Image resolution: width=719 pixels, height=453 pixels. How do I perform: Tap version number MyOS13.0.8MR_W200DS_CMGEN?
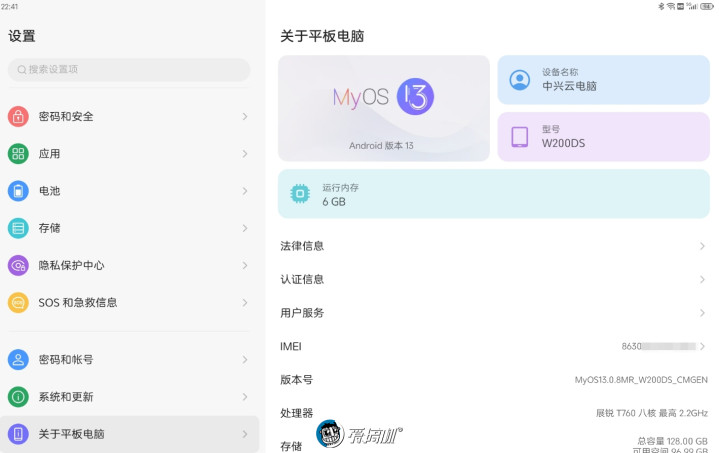coord(641,380)
